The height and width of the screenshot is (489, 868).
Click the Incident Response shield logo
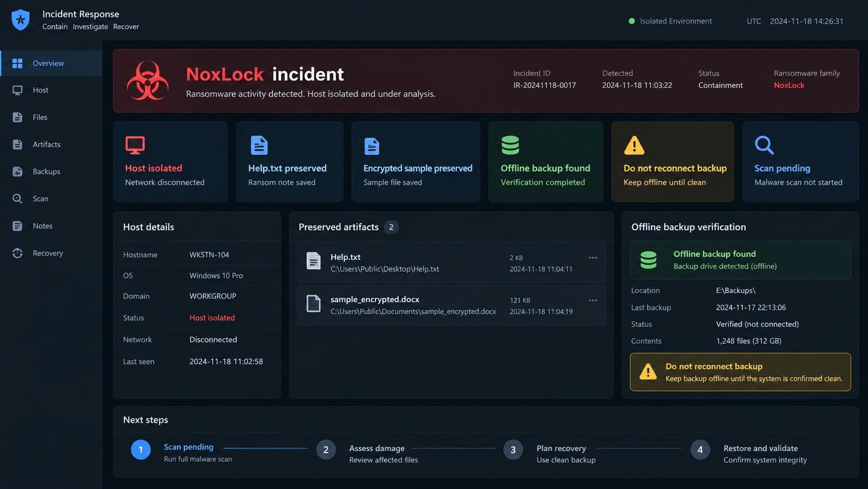tap(20, 20)
